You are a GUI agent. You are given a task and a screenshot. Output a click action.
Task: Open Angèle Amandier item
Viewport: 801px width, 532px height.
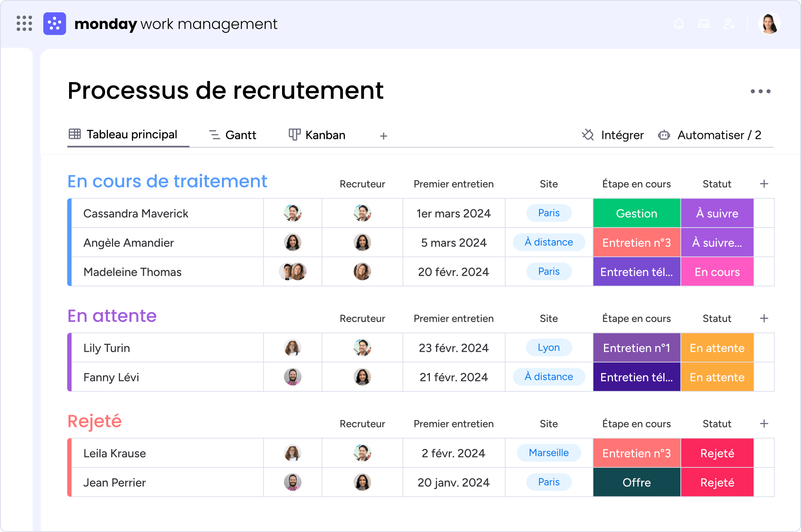click(x=129, y=243)
